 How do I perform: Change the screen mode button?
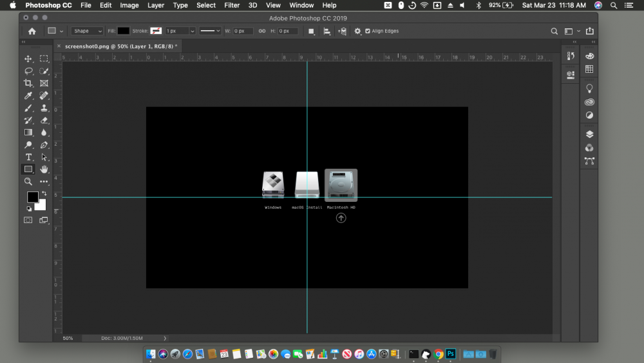(44, 220)
